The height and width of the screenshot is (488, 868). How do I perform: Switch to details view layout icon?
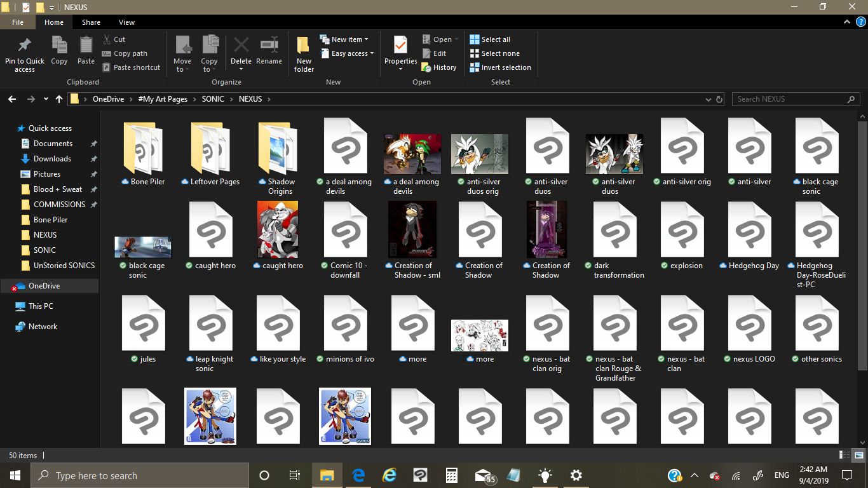coord(844,455)
